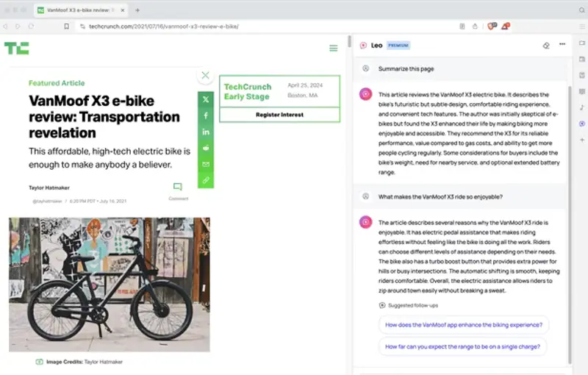Open the books-style sidebar icon
This screenshot has width=588, height=375.
(x=581, y=91)
